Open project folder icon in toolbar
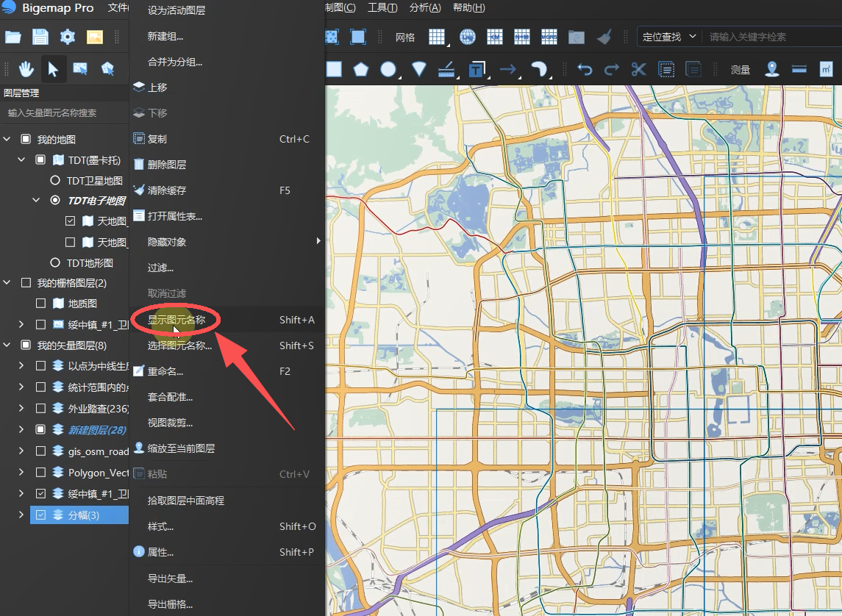 point(13,37)
